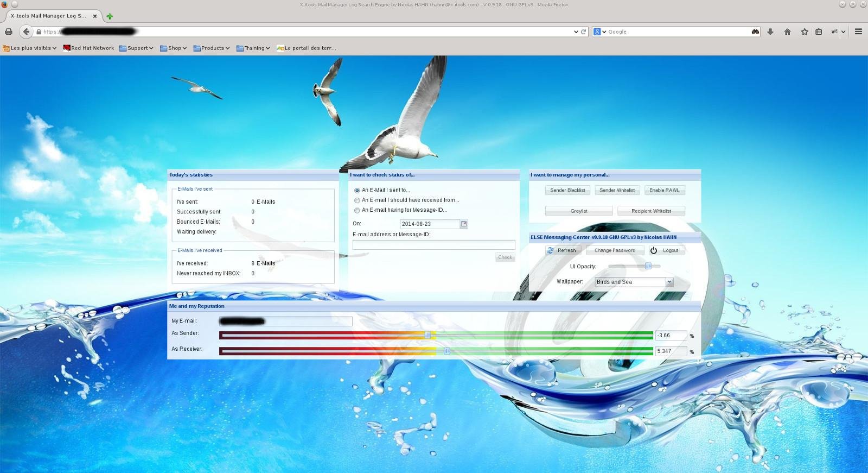Open the calendar picker next to the date
The width and height of the screenshot is (868, 473).
(464, 224)
